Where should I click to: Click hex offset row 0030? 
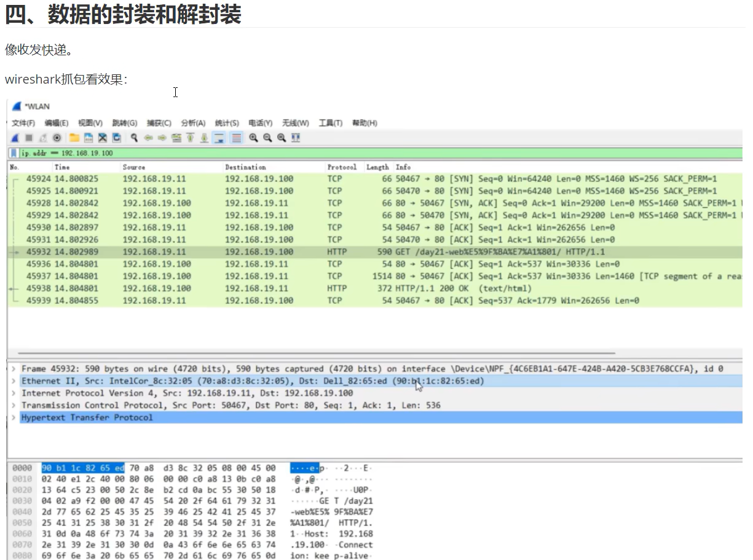[22, 501]
